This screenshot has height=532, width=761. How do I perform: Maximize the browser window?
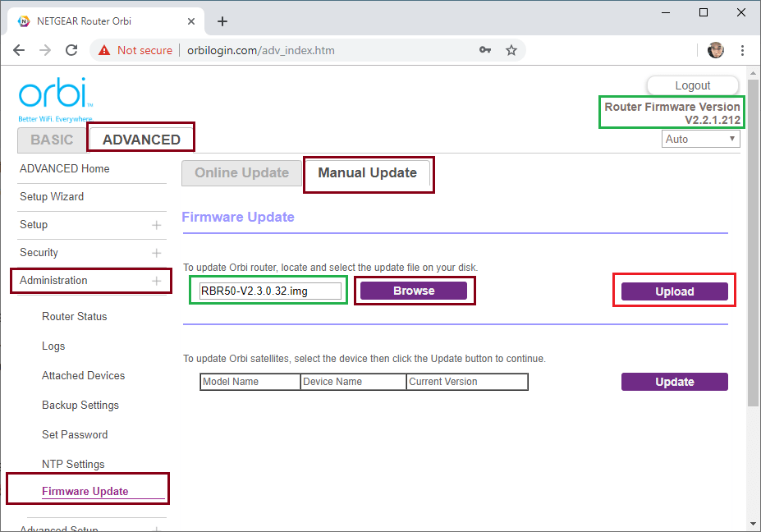click(704, 12)
